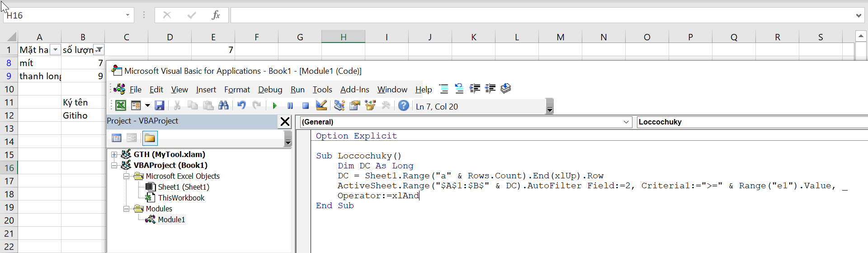
Task: Click the Insert UserForm icon
Action: [x=136, y=106]
